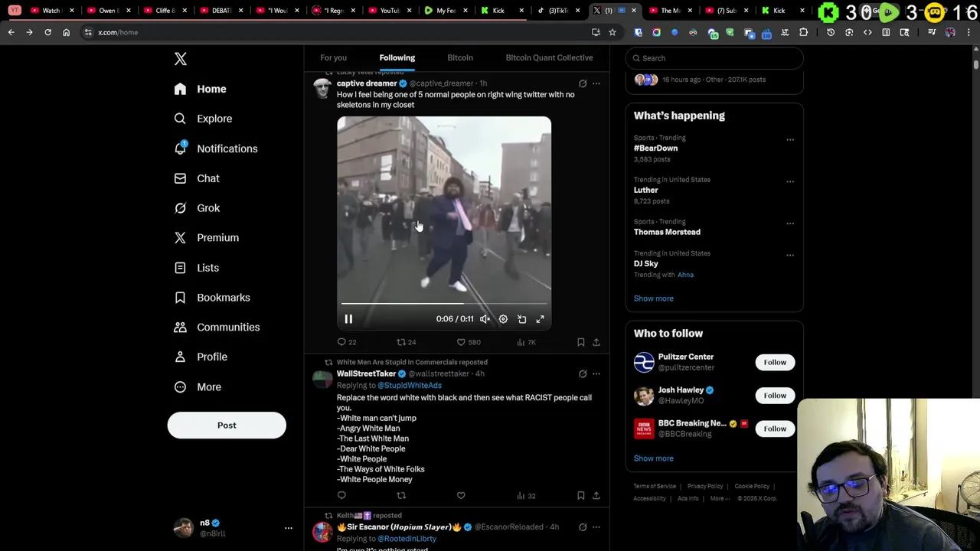This screenshot has height=551, width=980.
Task: Open more options on WallStreetTaker post
Action: [x=596, y=374]
